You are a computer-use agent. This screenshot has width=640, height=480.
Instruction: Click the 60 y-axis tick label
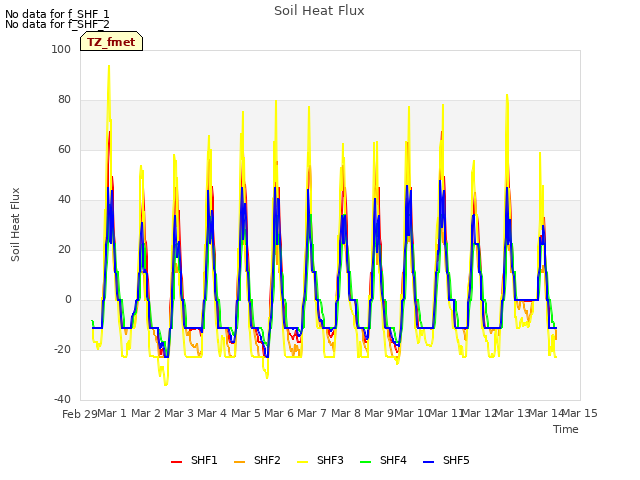64,149
